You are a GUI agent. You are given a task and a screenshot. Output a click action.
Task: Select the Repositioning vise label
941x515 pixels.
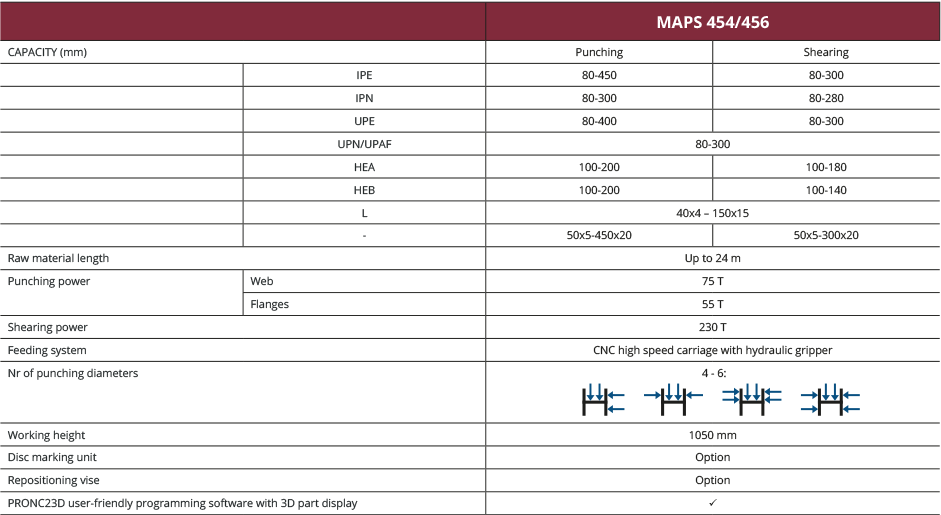pos(53,480)
